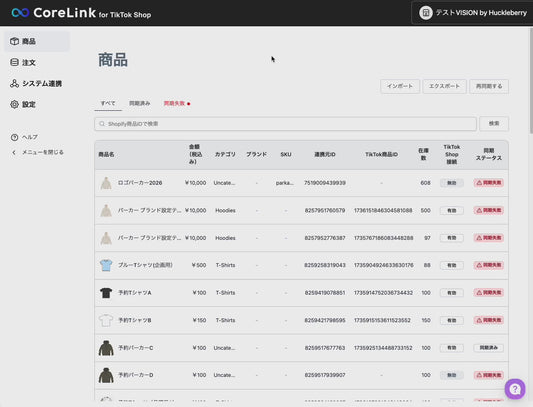Click the blue T-shirt product thumbnail
This screenshot has height=407, width=533.
106,265
